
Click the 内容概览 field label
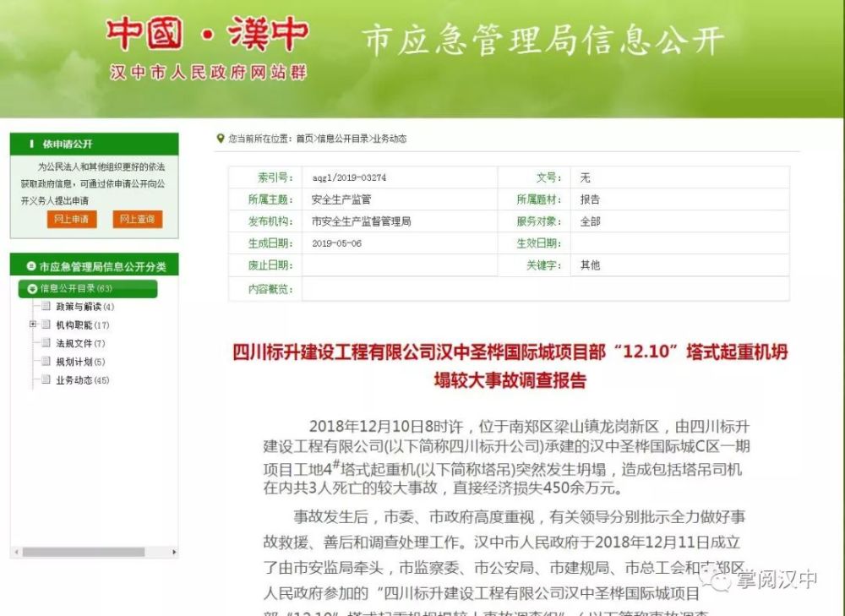click(270, 289)
